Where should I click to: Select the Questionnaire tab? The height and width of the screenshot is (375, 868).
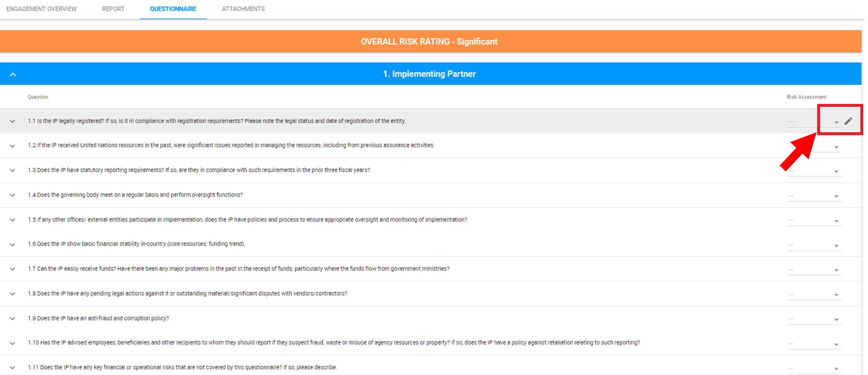tap(173, 9)
